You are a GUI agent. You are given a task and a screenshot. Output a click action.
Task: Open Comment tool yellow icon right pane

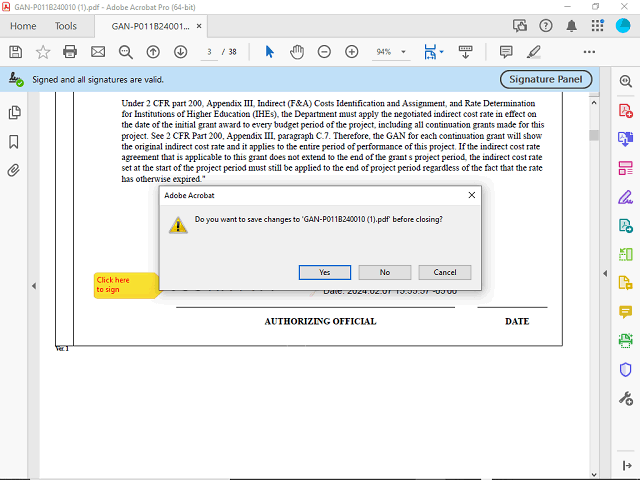625,312
